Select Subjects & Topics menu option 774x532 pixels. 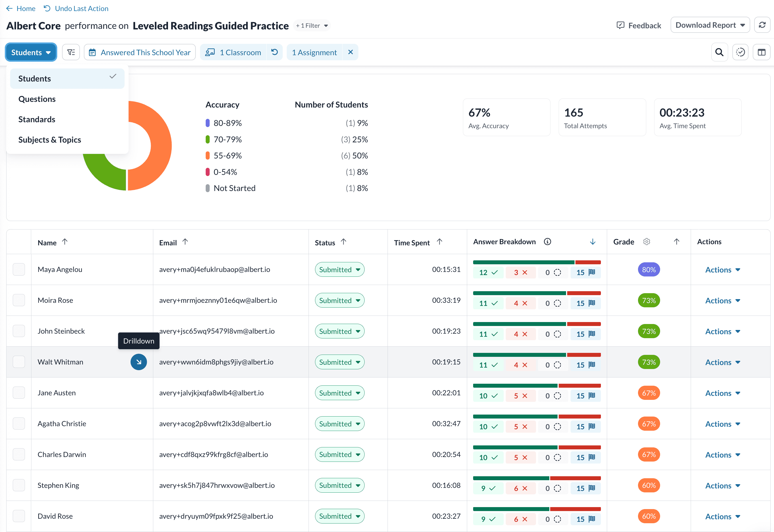(50, 140)
